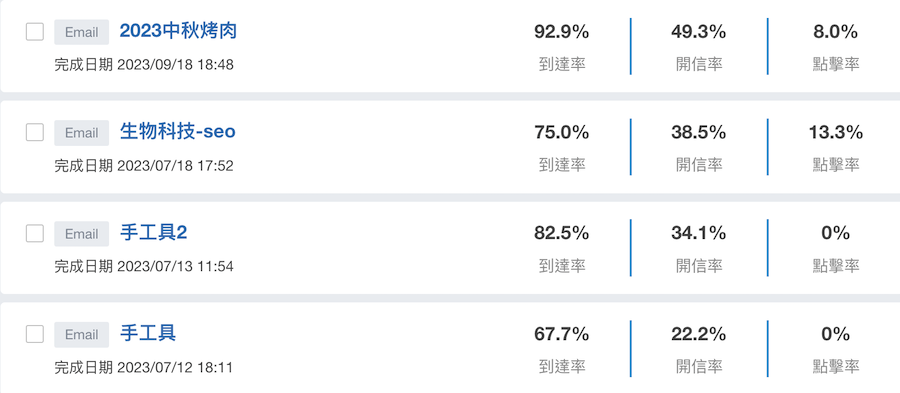Open the 2023中秋烤肉 campaign link
The image size is (900, 393).
click(x=178, y=31)
